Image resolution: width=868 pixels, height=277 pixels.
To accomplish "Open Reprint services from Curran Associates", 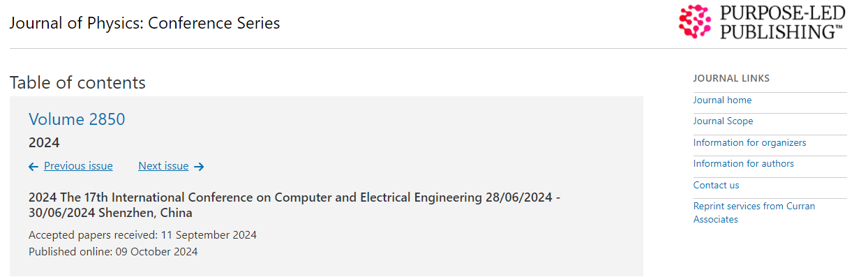I will click(754, 213).
